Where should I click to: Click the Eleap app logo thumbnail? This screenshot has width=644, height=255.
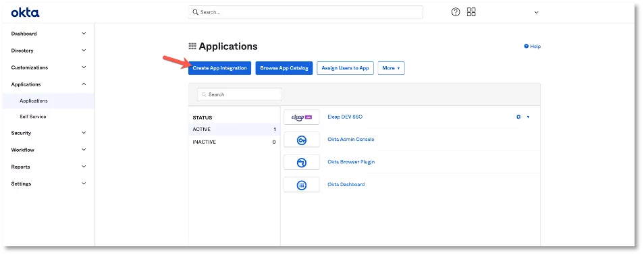click(302, 117)
